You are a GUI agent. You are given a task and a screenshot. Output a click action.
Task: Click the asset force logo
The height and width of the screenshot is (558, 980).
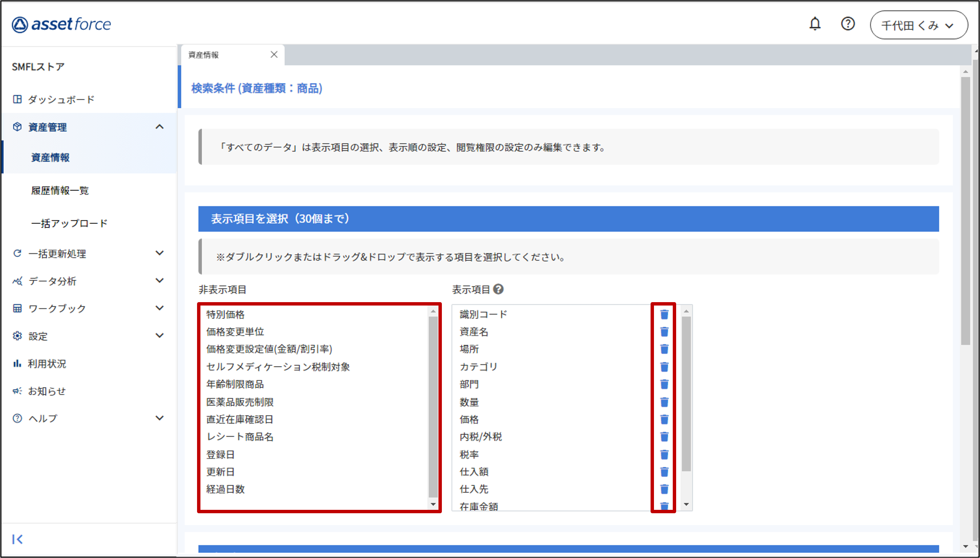pos(61,24)
